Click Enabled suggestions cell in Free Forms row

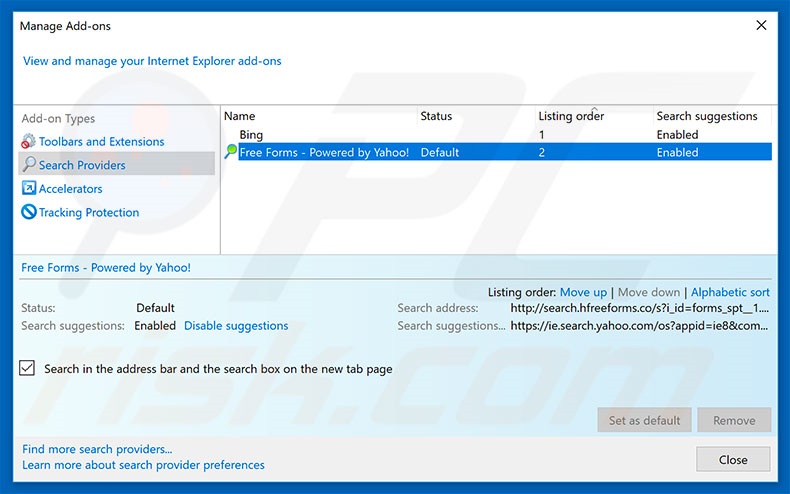[677, 152]
